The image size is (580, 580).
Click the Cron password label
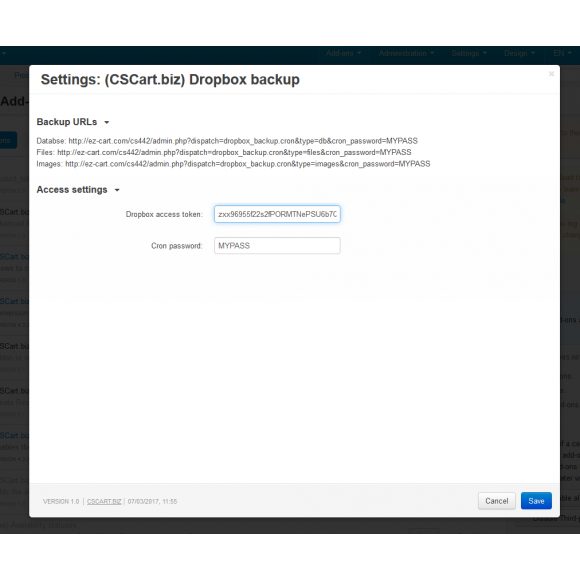coord(176,246)
